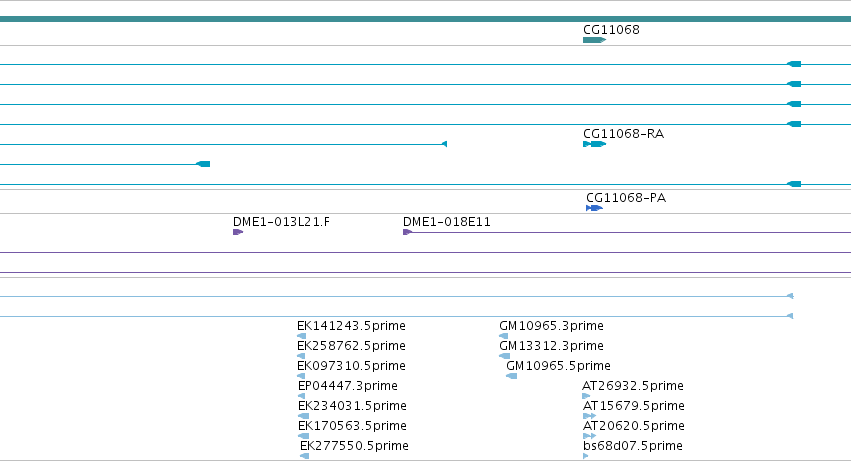Click the EK097310.5prime label
The height and width of the screenshot is (461, 851).
coord(351,366)
